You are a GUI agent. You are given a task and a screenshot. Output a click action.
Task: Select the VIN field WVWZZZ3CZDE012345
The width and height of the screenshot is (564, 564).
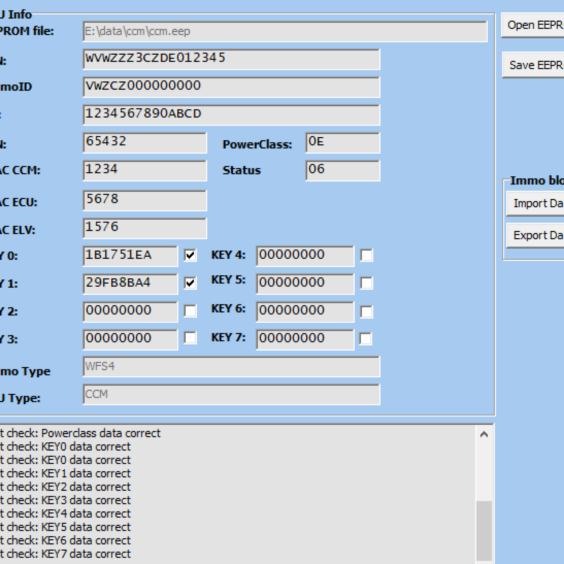point(231,59)
